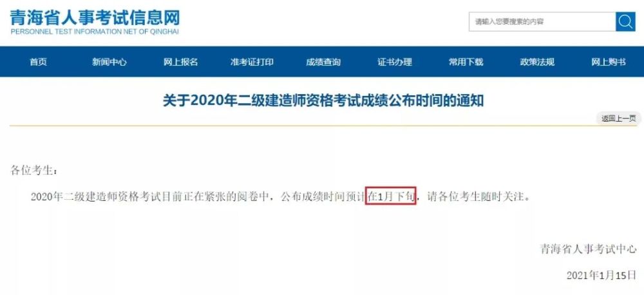Focus the site search input field

tap(542, 21)
